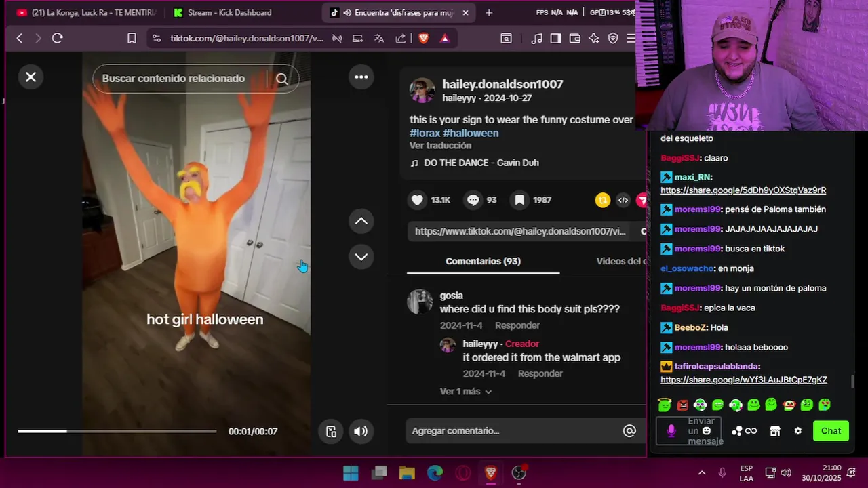
Task: Switch to the Videos del creador tab
Action: click(620, 261)
